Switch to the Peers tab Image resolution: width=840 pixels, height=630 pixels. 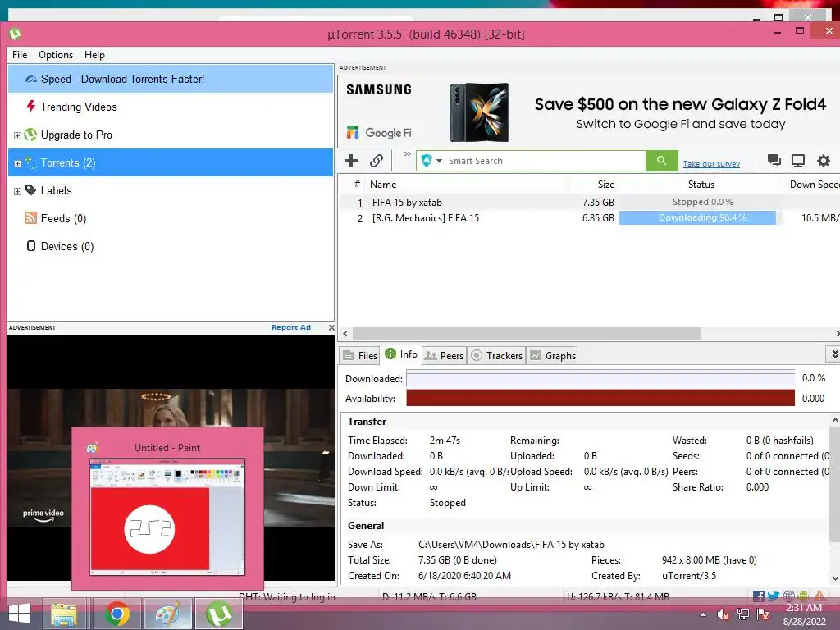444,356
